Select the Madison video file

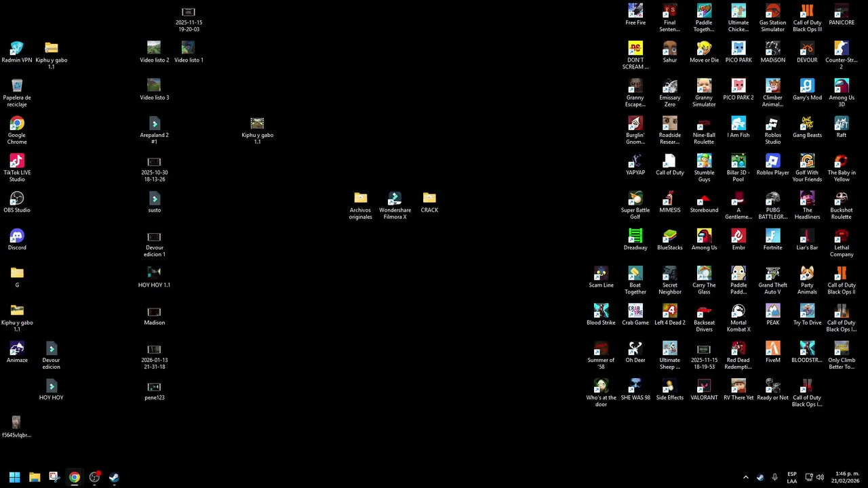click(154, 314)
